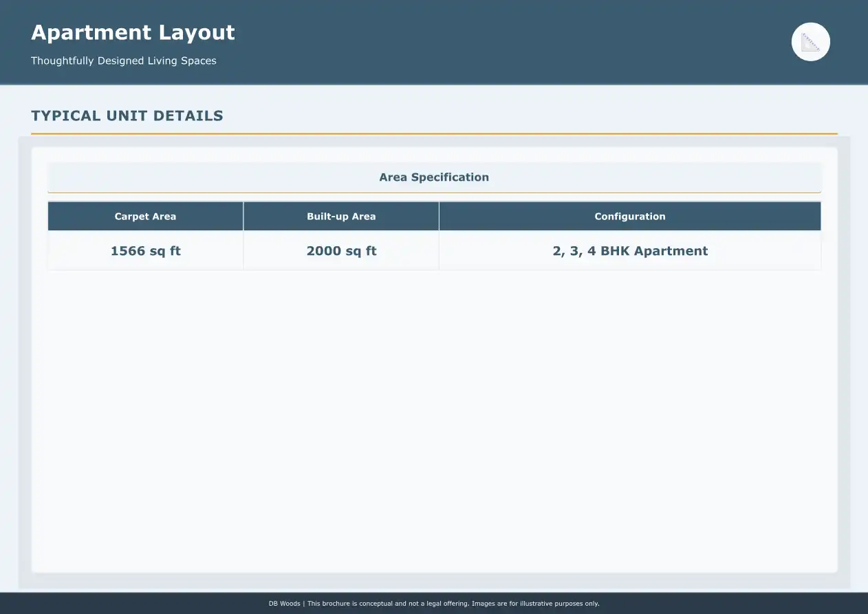Click the "TYPICAL UNIT DETAILS" section heading
The image size is (868, 614).
point(127,116)
